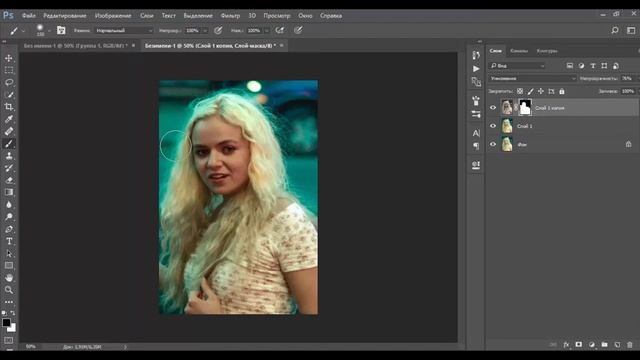
Task: Select the Move tool
Action: pyautogui.click(x=9, y=58)
